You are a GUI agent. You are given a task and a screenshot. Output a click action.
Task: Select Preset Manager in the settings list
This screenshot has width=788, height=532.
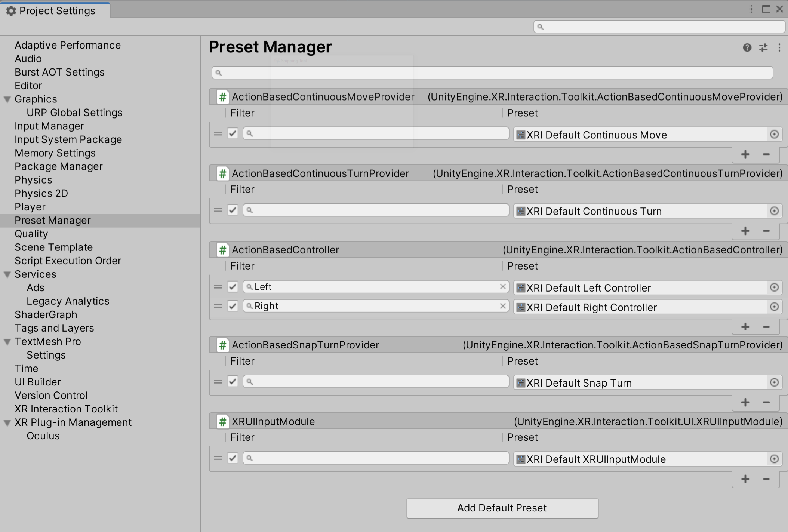point(52,220)
